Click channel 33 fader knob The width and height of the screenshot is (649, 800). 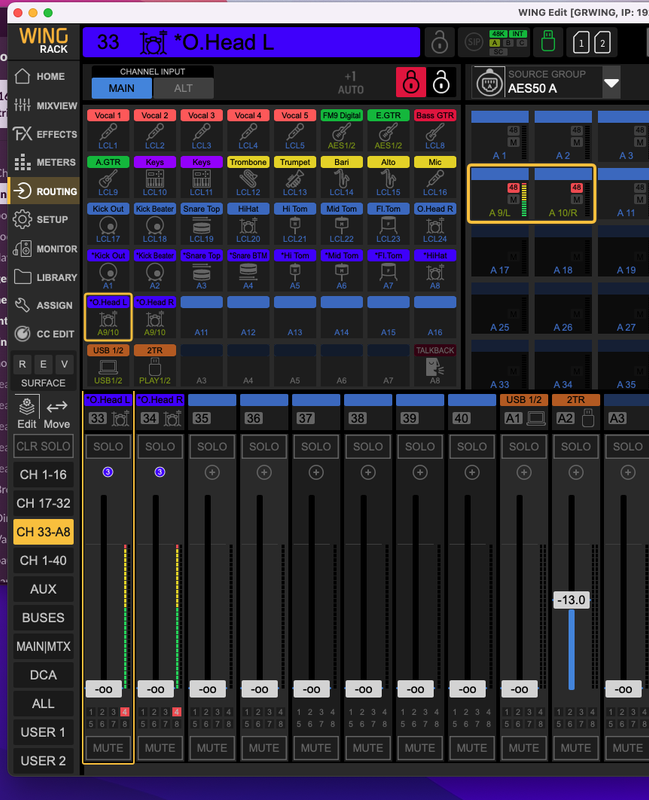click(104, 689)
